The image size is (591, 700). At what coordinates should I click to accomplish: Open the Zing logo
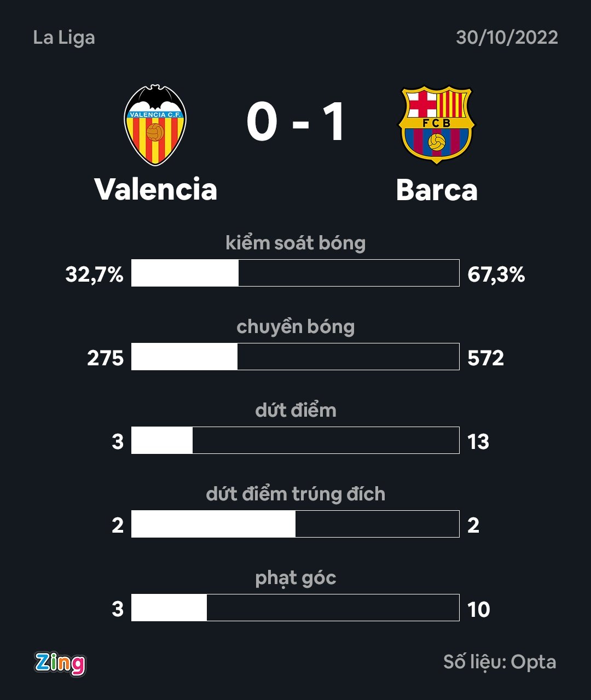(x=60, y=663)
